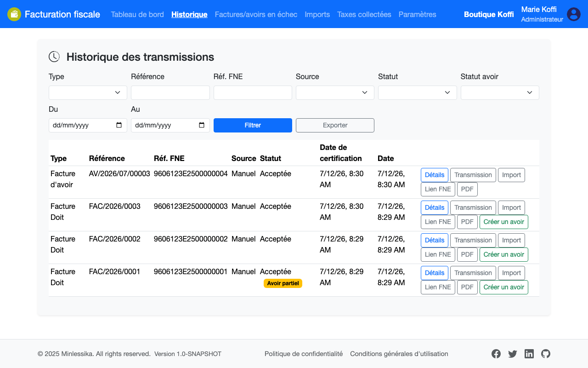This screenshot has height=368, width=588.
Task: Expand the Statut avoir dropdown
Action: point(500,92)
